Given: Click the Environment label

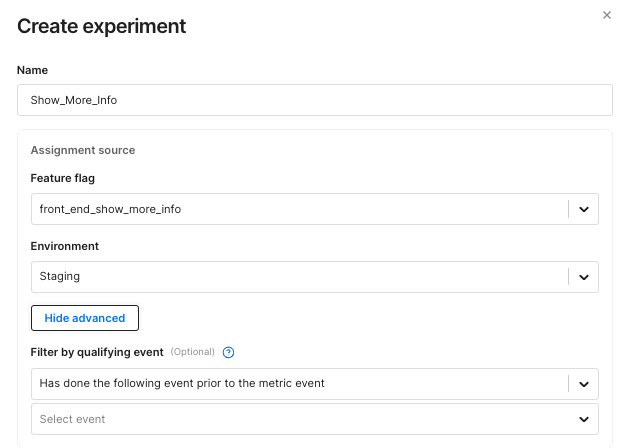Looking at the screenshot, I should (x=65, y=245).
